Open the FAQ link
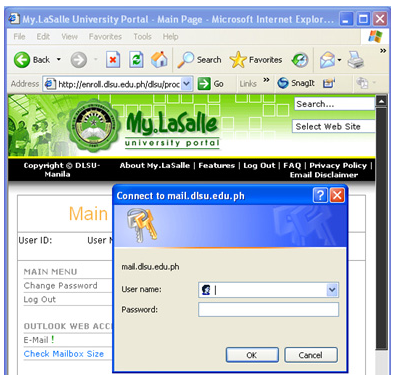 pos(292,166)
